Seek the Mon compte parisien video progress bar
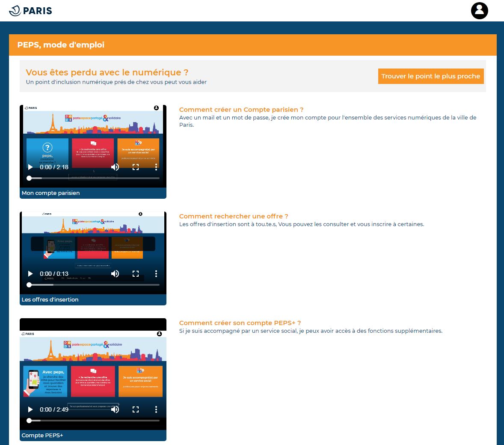 pos(94,178)
